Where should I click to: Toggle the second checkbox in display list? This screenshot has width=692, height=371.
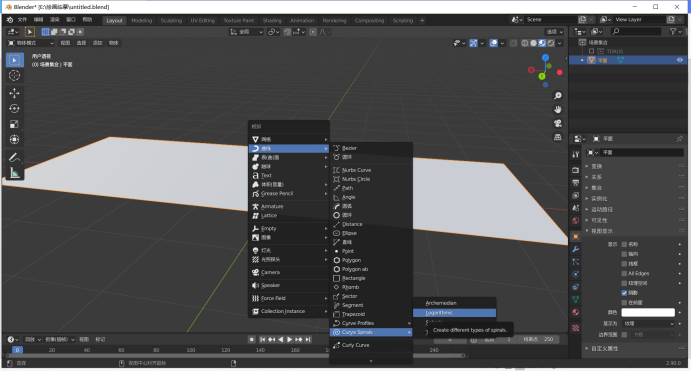(624, 254)
